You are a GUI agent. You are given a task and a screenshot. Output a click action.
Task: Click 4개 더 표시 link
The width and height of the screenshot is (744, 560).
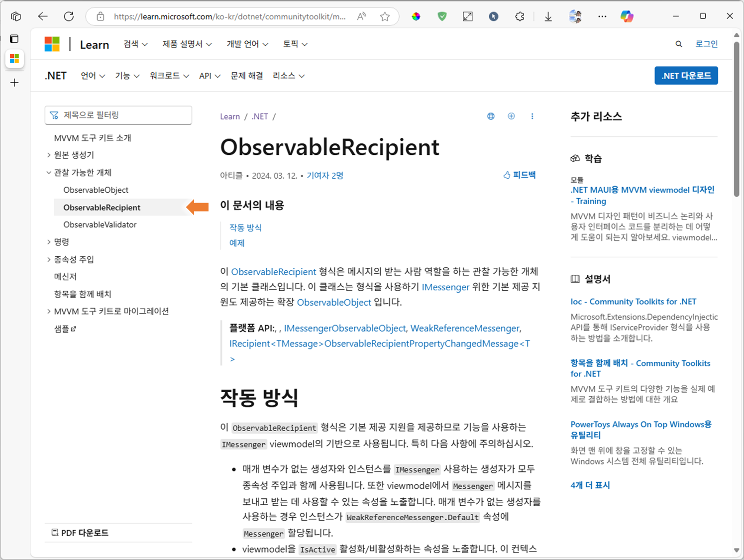590,485
